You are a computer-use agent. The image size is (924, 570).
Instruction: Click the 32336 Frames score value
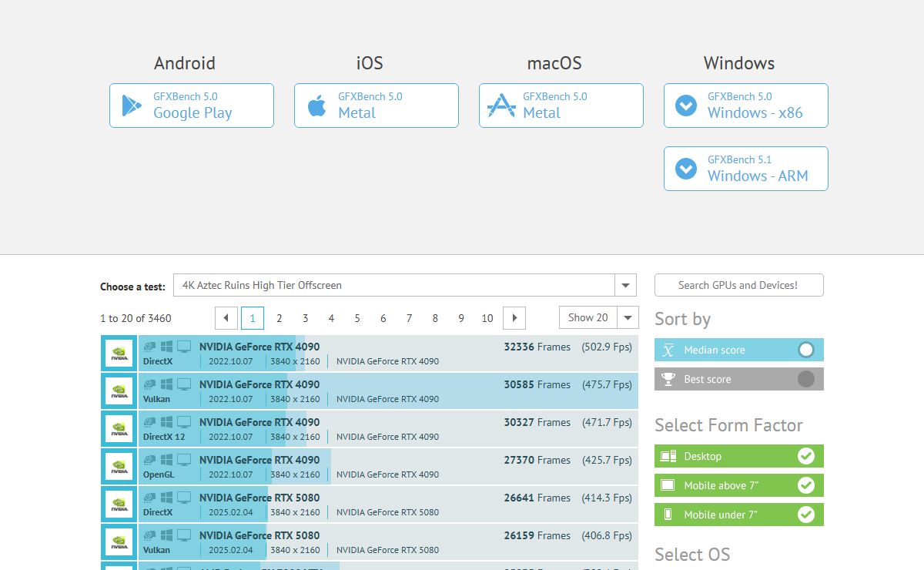(x=537, y=347)
